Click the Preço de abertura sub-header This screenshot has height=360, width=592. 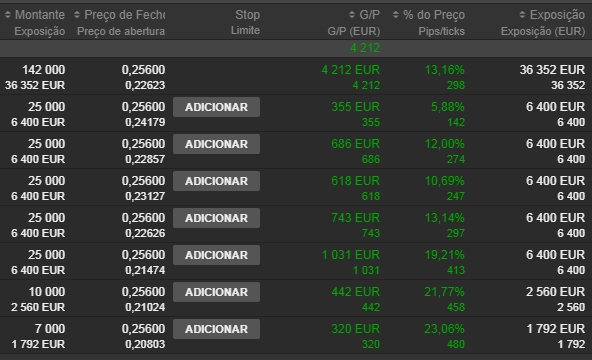121,31
